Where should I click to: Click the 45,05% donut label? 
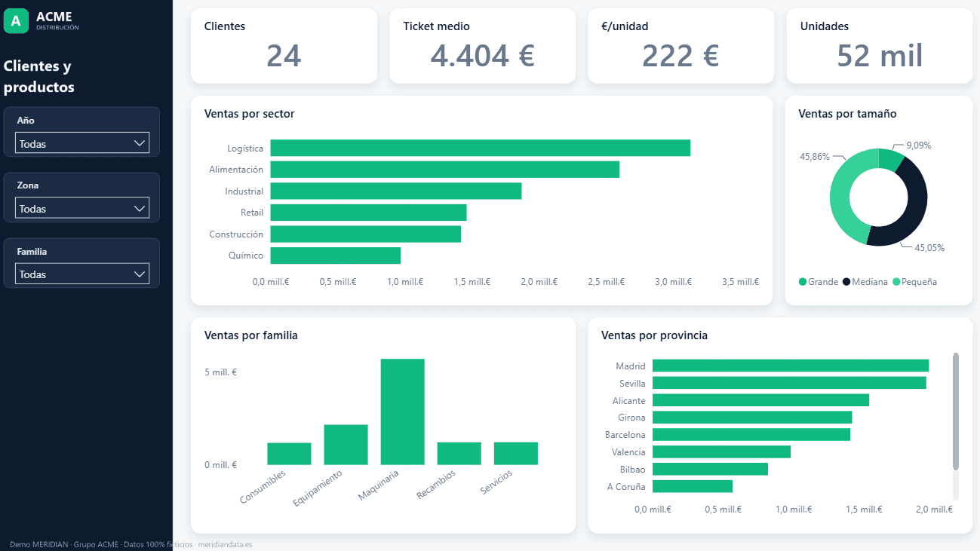[x=929, y=247]
